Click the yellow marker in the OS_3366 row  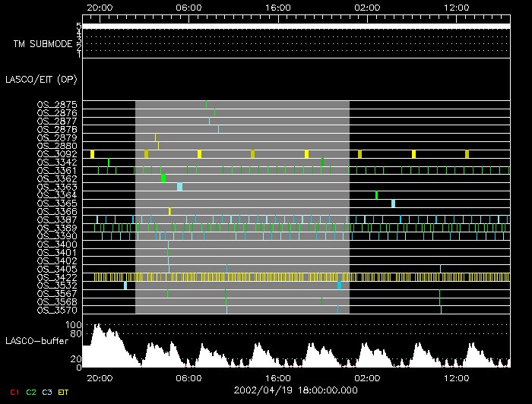(169, 212)
